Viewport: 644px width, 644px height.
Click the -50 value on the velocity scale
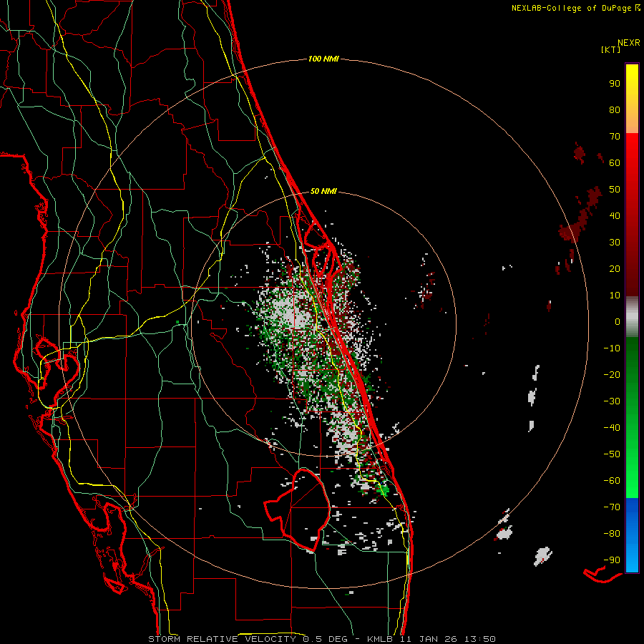612,454
